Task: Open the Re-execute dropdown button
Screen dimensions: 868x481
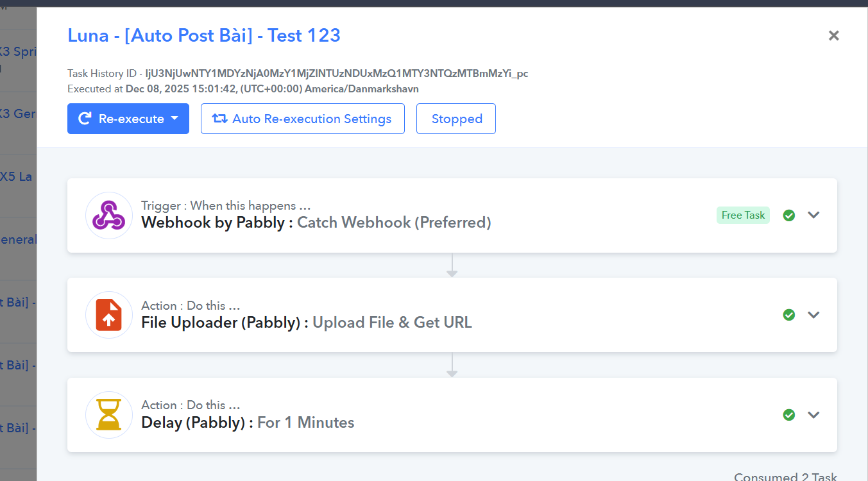Action: click(x=128, y=119)
